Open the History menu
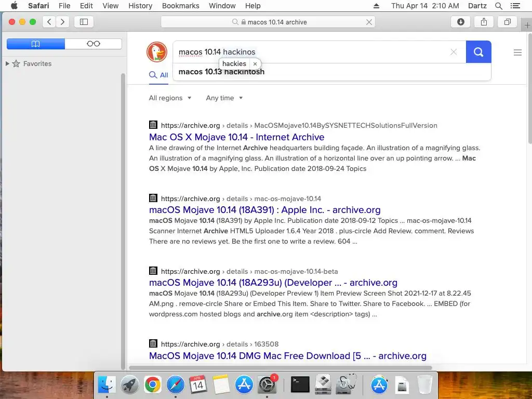Screen dimensions: 532x399 [x=140, y=6]
